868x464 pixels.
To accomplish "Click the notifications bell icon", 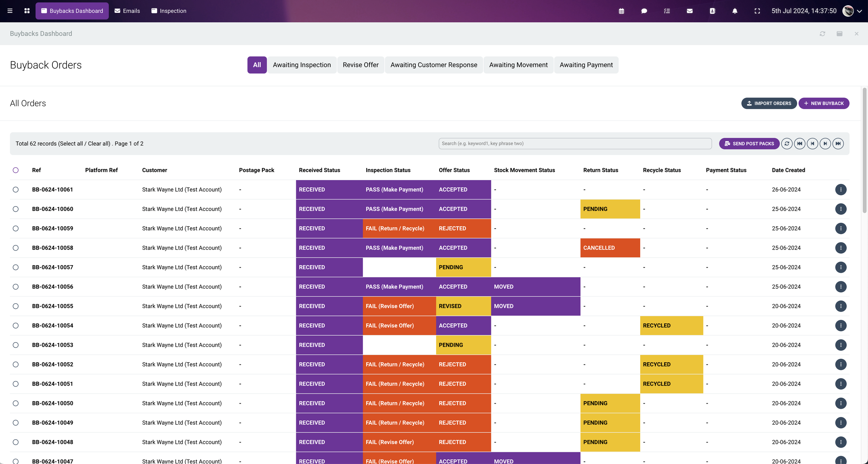I will pos(735,11).
